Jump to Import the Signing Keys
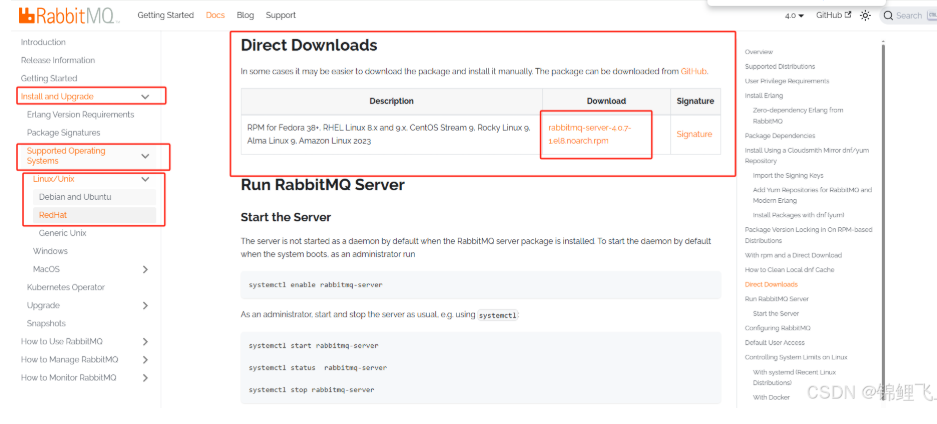 coord(788,176)
